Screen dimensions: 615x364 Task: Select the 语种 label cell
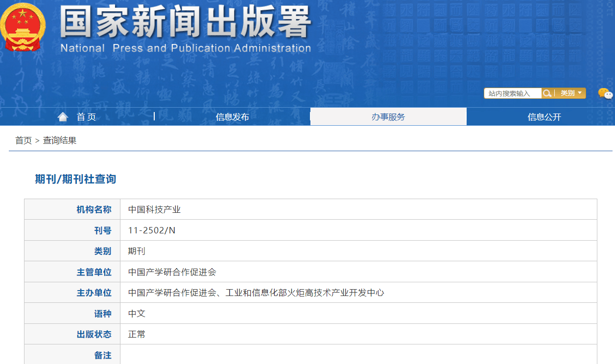[x=72, y=313]
